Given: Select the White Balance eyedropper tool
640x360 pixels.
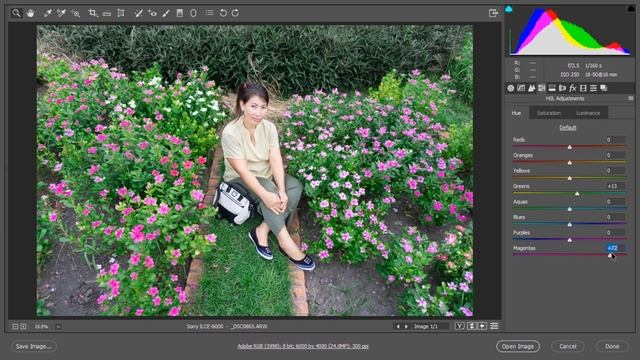Looking at the screenshot, I should tap(48, 13).
